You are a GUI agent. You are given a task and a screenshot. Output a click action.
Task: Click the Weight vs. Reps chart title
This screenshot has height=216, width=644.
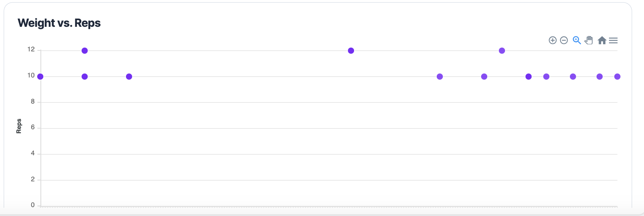tap(59, 23)
